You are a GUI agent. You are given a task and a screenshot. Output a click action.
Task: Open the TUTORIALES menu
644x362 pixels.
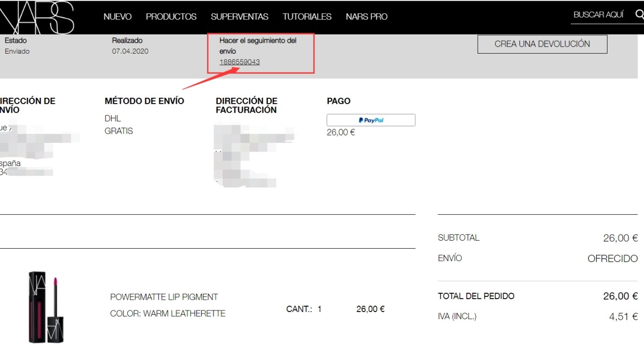click(x=307, y=17)
